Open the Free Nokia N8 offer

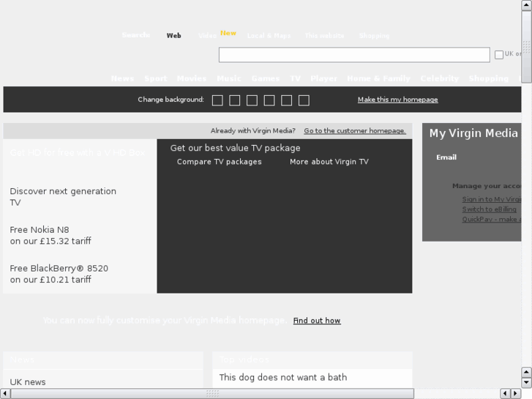coord(50,235)
